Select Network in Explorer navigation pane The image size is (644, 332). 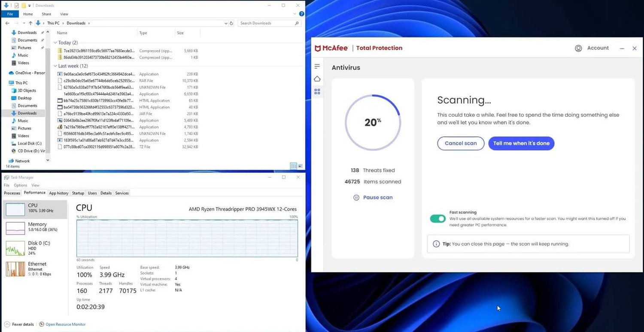(x=19, y=161)
